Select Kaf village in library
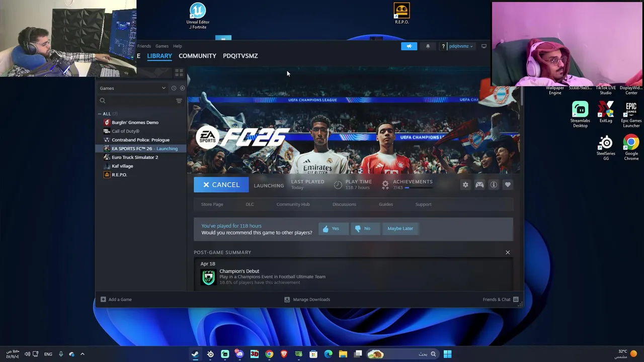 (x=141, y=166)
